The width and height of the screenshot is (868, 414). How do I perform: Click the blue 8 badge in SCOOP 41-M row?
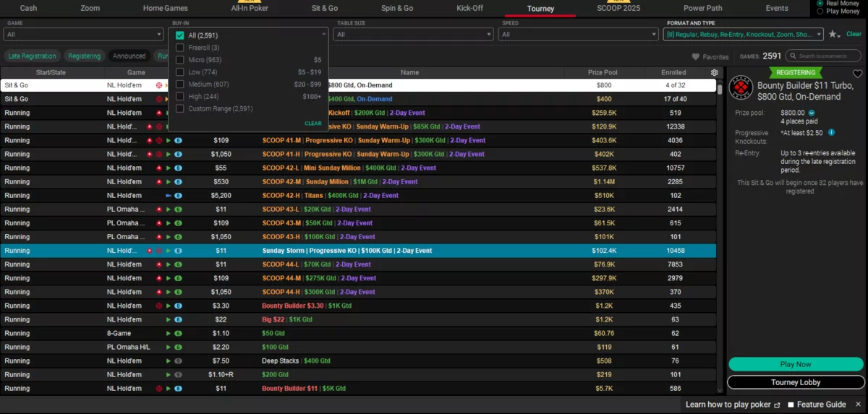(178, 141)
